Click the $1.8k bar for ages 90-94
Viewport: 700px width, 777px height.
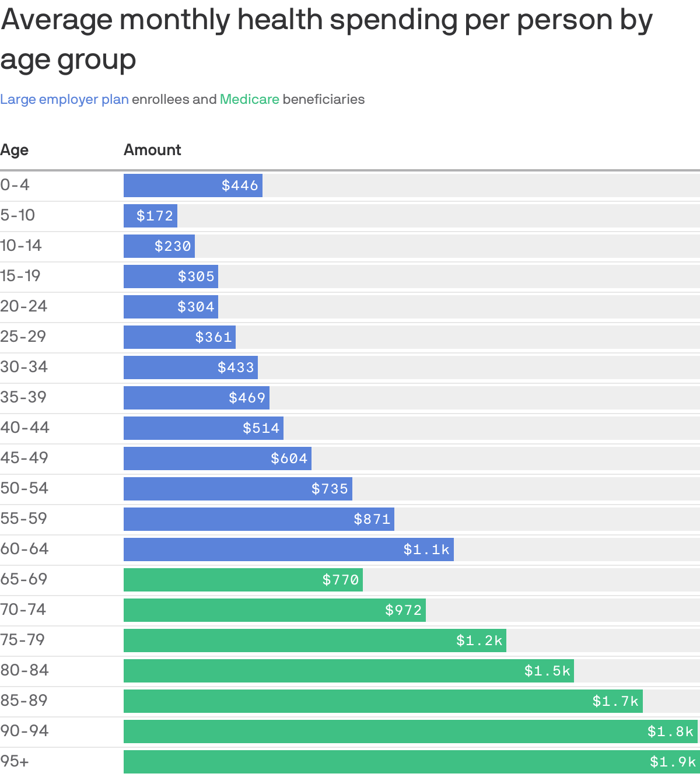(x=408, y=731)
